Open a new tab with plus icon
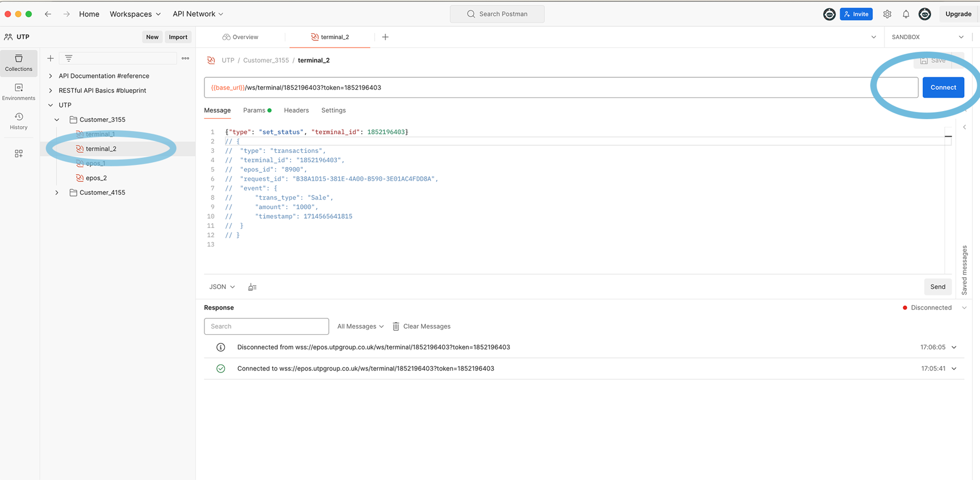Screen dimensions: 980x480 point(385,37)
